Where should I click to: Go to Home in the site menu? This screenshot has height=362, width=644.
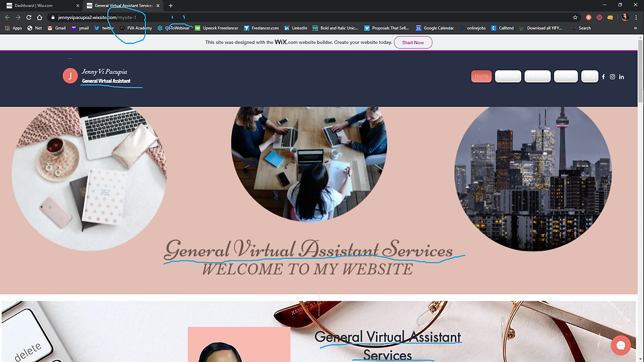(481, 76)
